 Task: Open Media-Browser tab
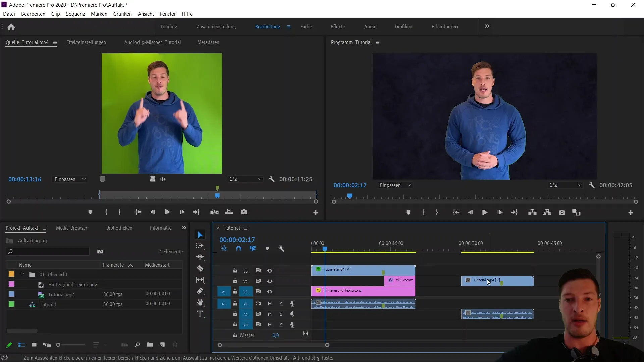coord(71,228)
